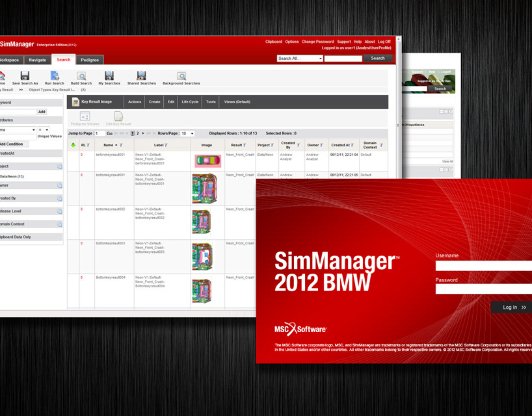Select the Search tab
This screenshot has height=416, width=532.
tap(64, 60)
